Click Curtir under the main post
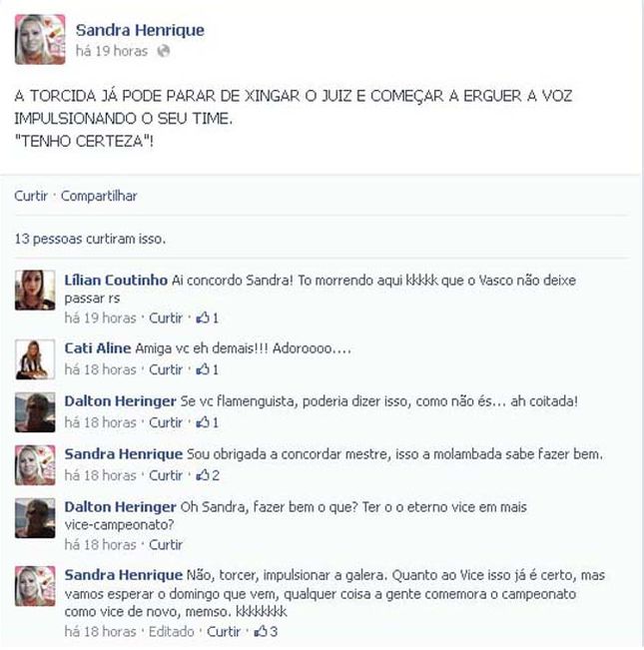The width and height of the screenshot is (644, 650). pyautogui.click(x=31, y=196)
